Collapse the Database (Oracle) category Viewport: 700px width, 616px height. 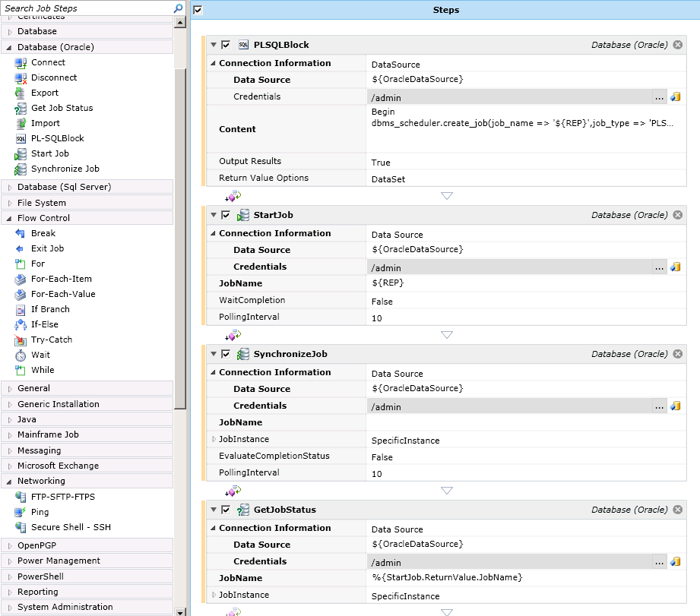[x=9, y=47]
